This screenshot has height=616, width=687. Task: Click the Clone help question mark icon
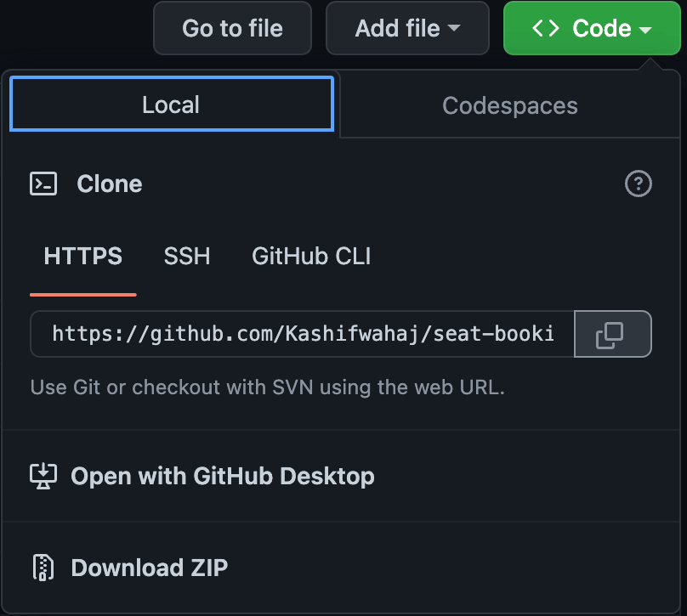pos(638,184)
